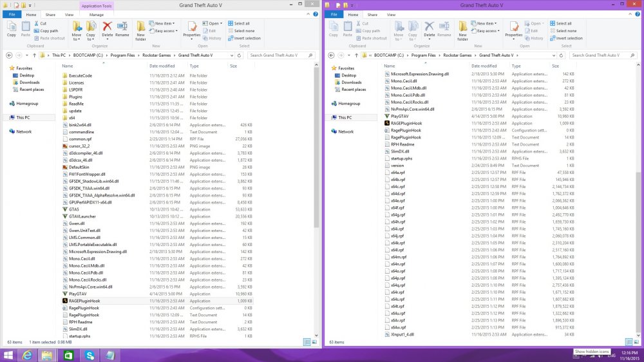Click Help icon in left window
Image resolution: width=644 pixels, height=362 pixels.
point(316,14)
